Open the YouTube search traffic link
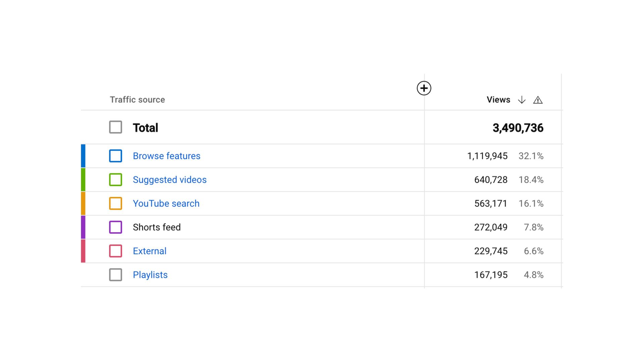This screenshot has height=362, width=644. 166,203
